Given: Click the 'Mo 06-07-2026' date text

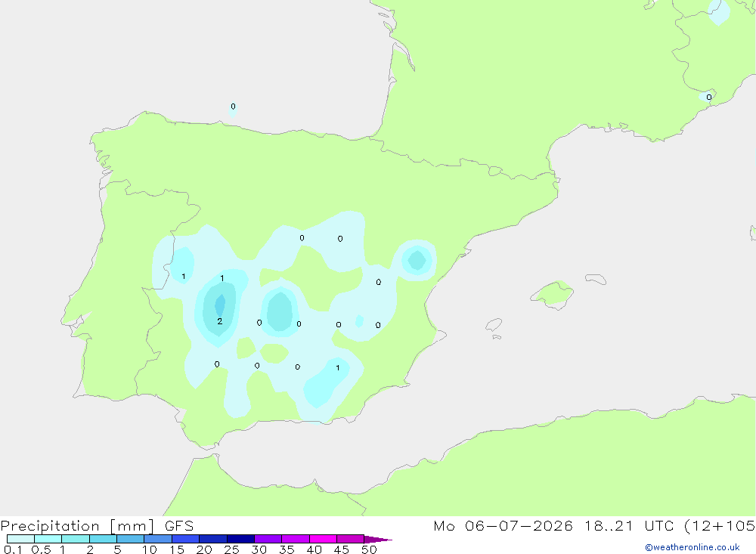Looking at the screenshot, I should click(503, 526).
